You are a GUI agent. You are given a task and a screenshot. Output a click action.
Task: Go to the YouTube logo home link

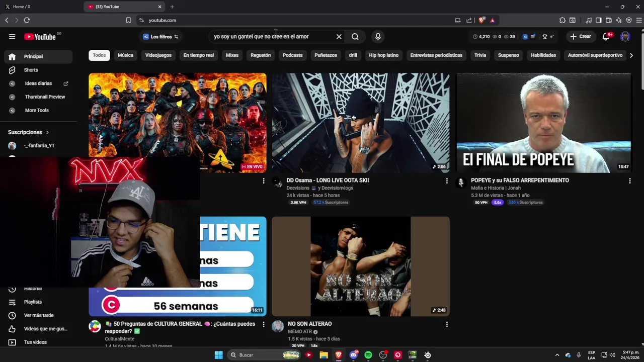40,37
